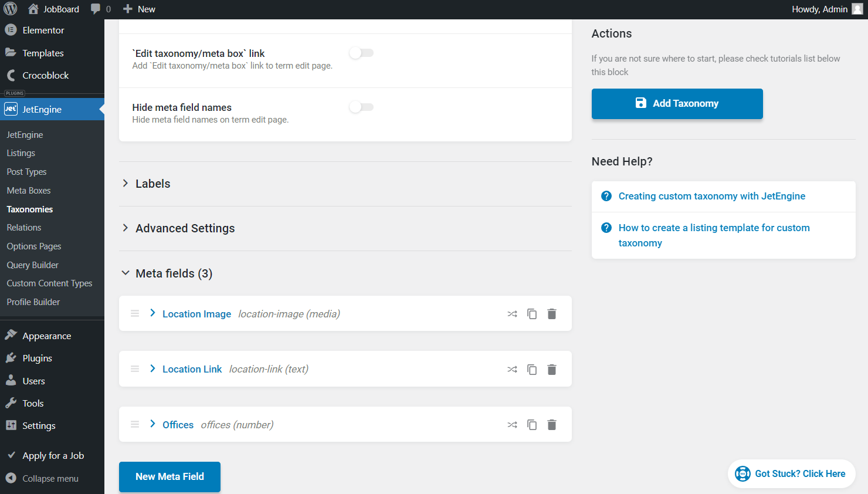Open the New content menu
Image resolution: width=868 pixels, height=494 pixels.
click(x=139, y=9)
